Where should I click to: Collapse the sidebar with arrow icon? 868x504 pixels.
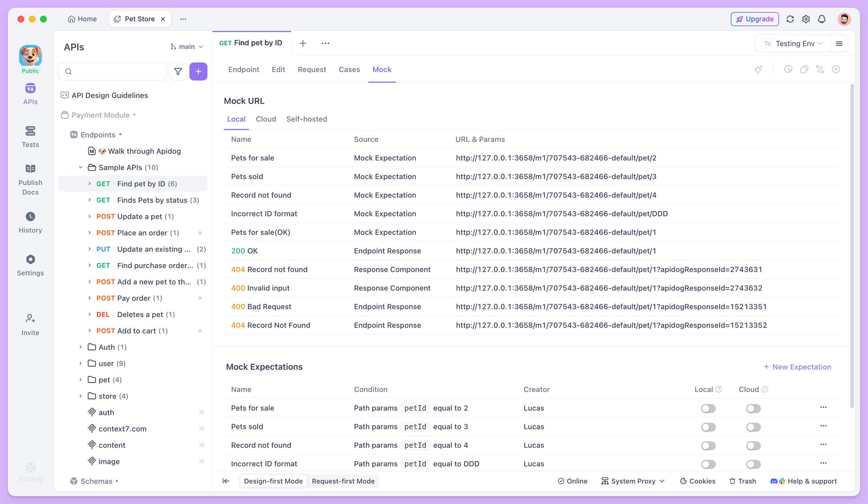pos(226,481)
